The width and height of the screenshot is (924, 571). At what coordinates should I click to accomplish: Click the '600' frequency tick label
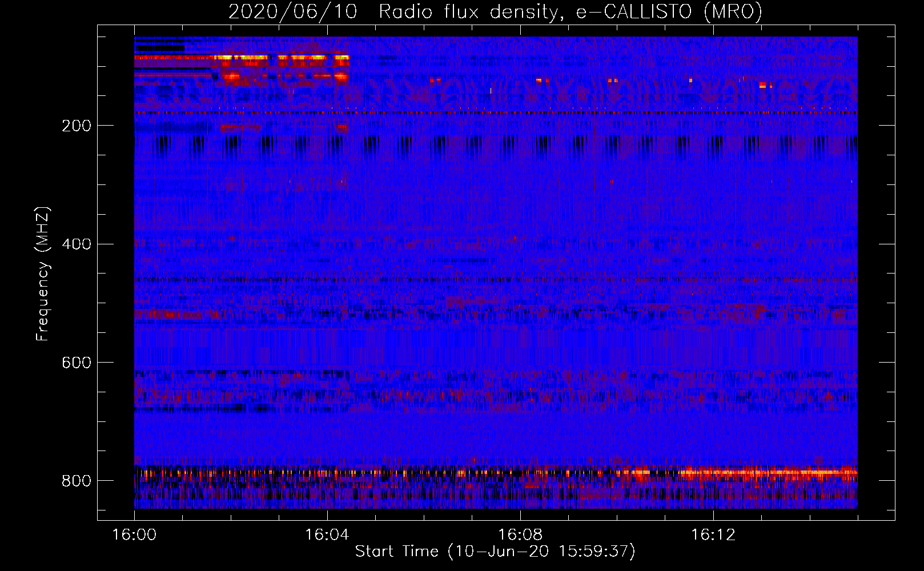click(77, 363)
